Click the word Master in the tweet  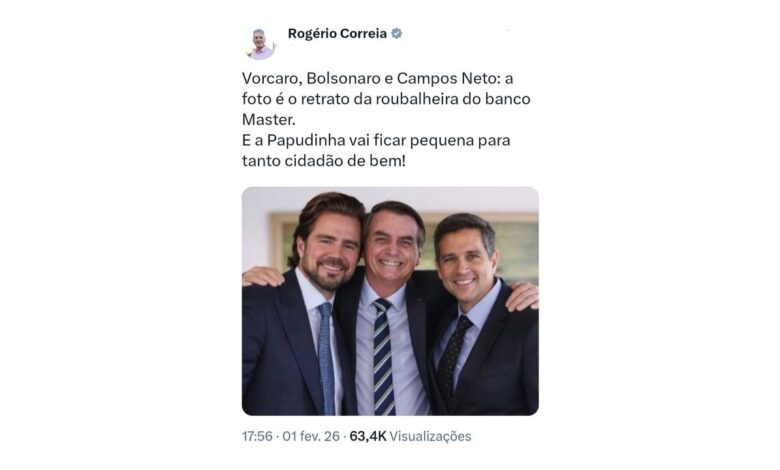point(267,119)
